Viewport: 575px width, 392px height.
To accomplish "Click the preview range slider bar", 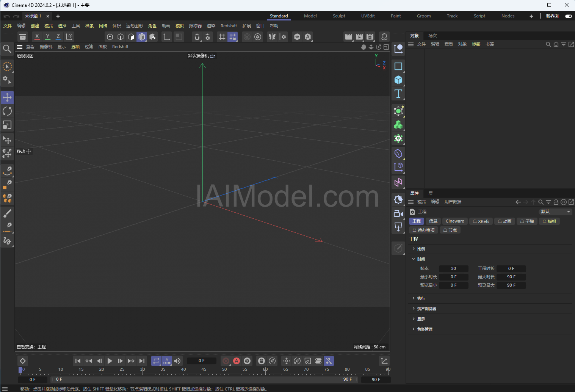I will [205, 379].
